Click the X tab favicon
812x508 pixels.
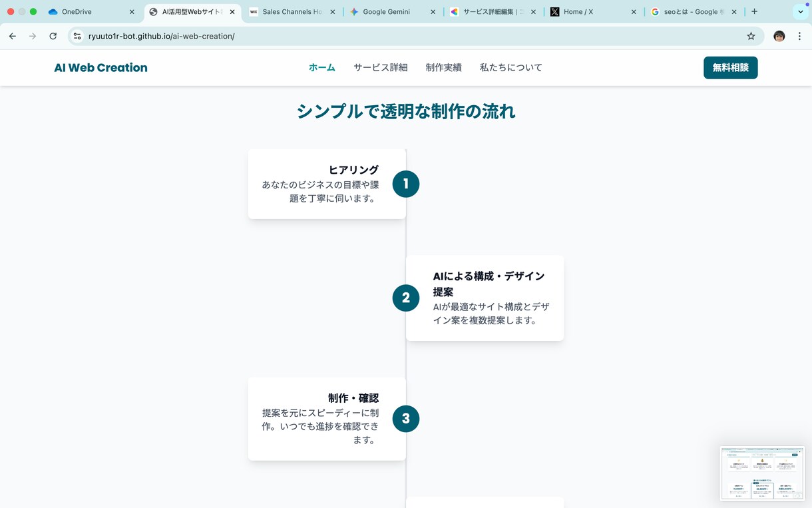[554, 12]
